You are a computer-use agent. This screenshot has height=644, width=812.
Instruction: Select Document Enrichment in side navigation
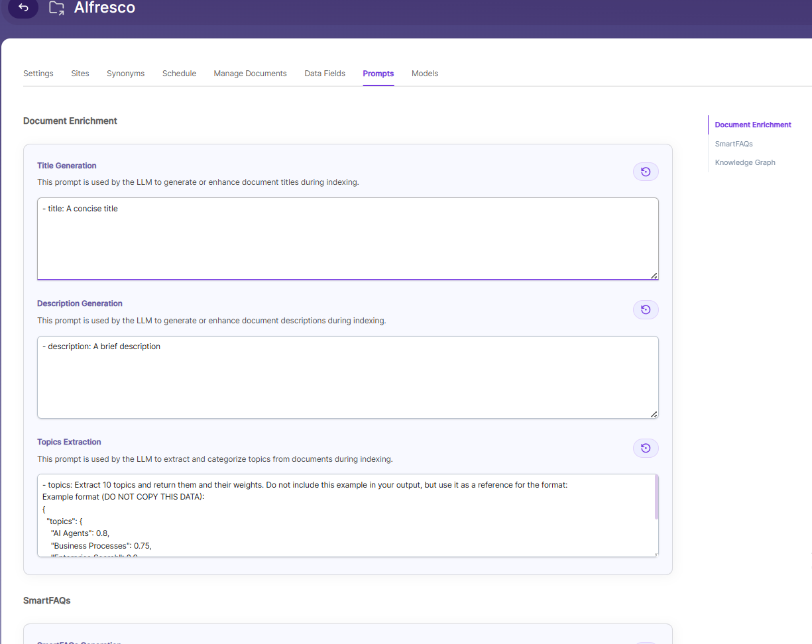click(x=753, y=125)
